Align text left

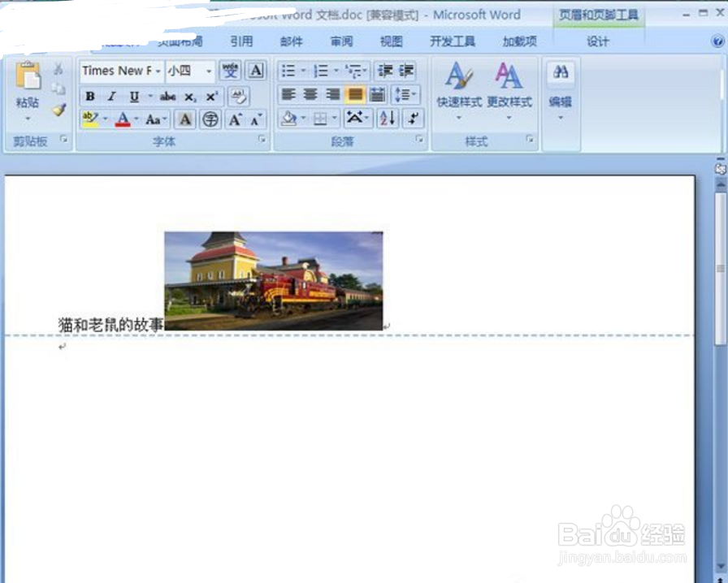pyautogui.click(x=288, y=95)
